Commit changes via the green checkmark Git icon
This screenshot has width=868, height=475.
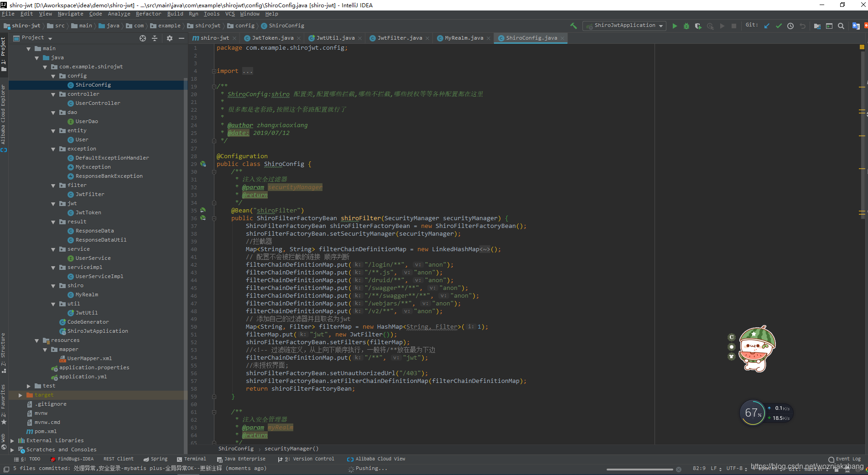tap(779, 26)
